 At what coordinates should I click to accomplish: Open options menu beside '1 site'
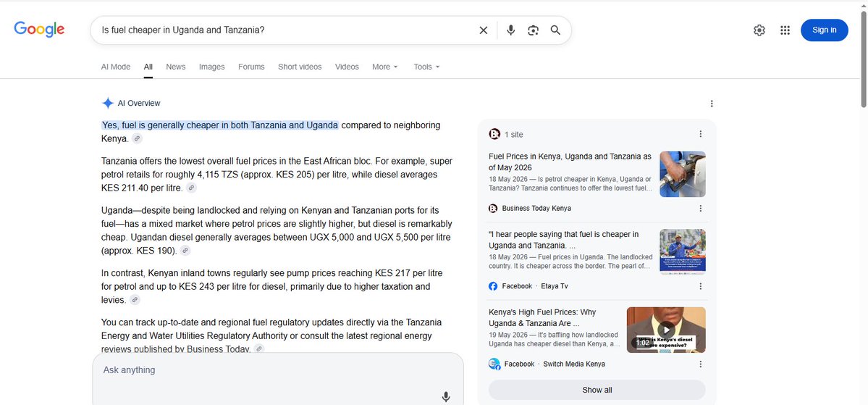click(x=700, y=134)
